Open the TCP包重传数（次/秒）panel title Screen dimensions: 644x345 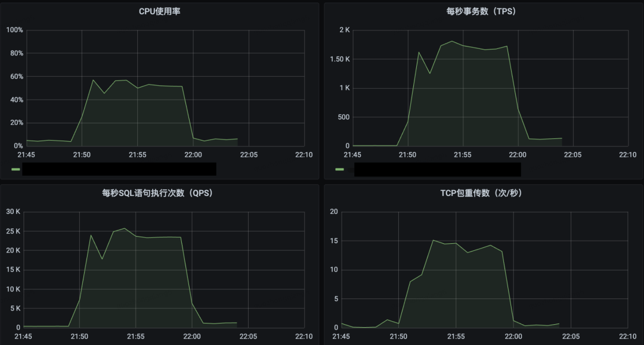[481, 193]
